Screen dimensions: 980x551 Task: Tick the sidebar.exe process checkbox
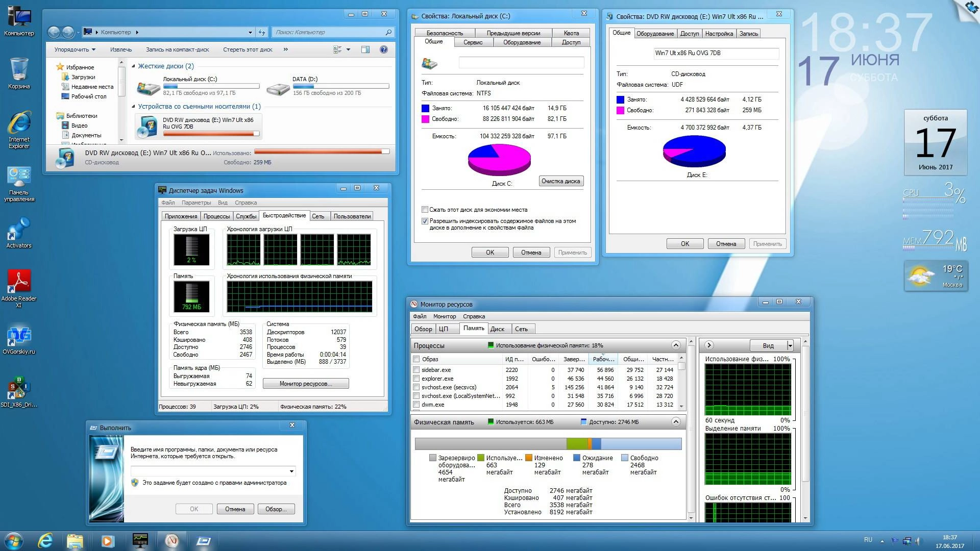click(x=416, y=370)
